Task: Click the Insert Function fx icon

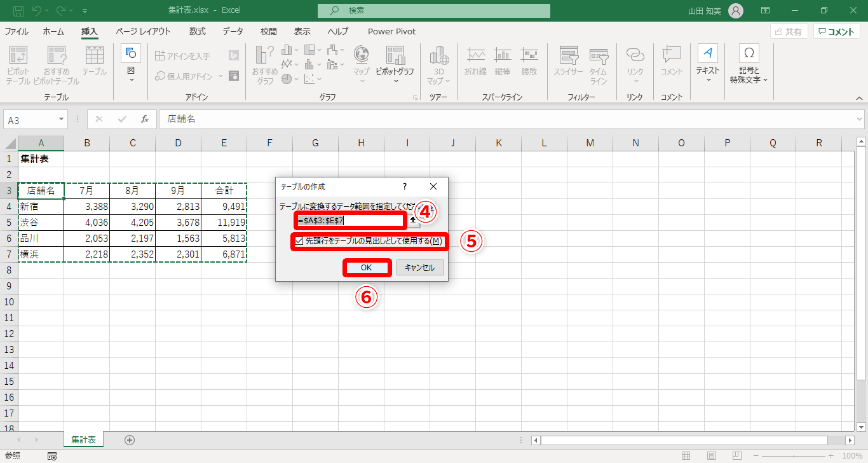Action: (145, 119)
